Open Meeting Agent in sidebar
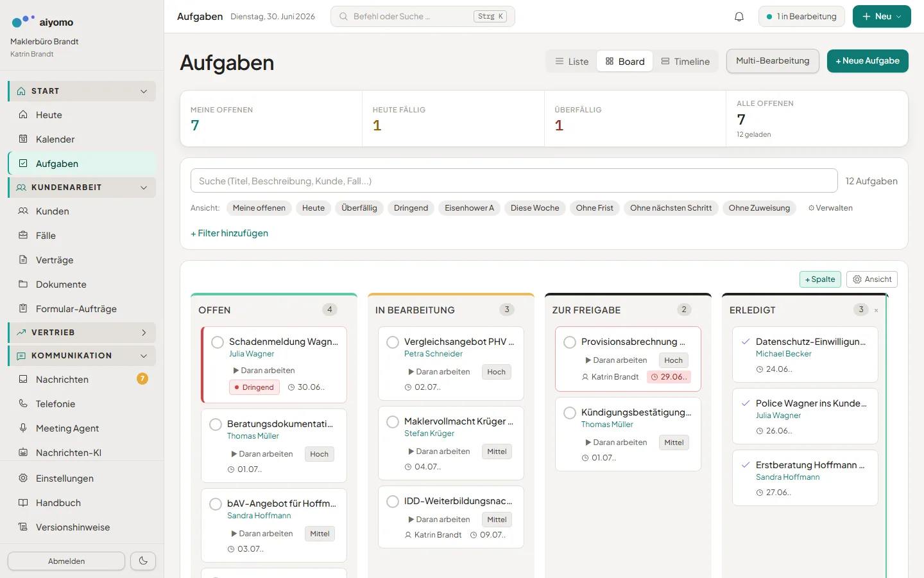 coord(82,428)
